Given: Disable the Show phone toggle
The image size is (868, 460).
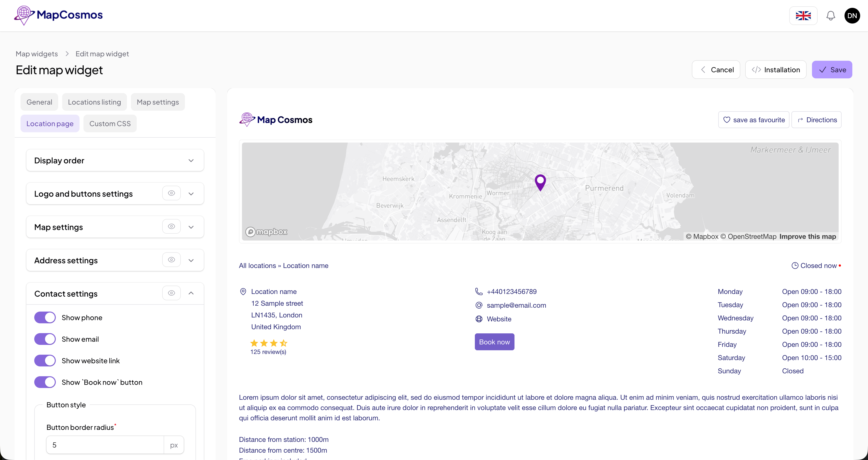Looking at the screenshot, I should [45, 317].
